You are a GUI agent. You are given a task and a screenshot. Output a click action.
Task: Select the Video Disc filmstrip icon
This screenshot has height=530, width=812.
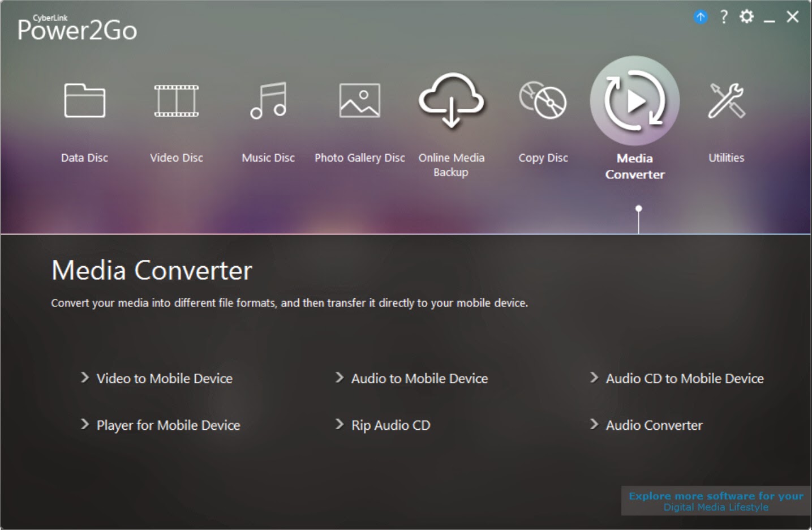point(177,101)
